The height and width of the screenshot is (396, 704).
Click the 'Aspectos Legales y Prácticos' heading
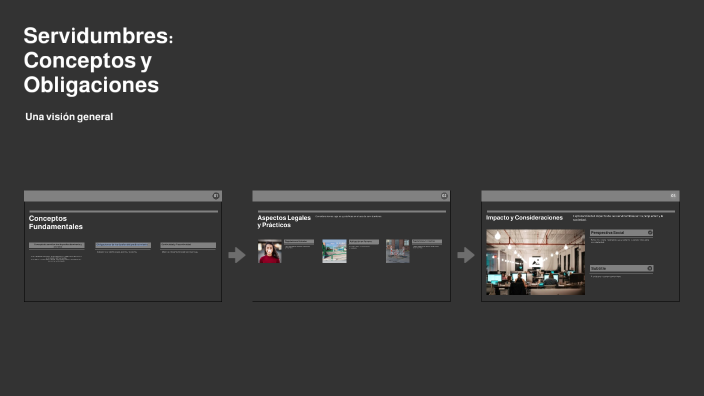point(284,221)
